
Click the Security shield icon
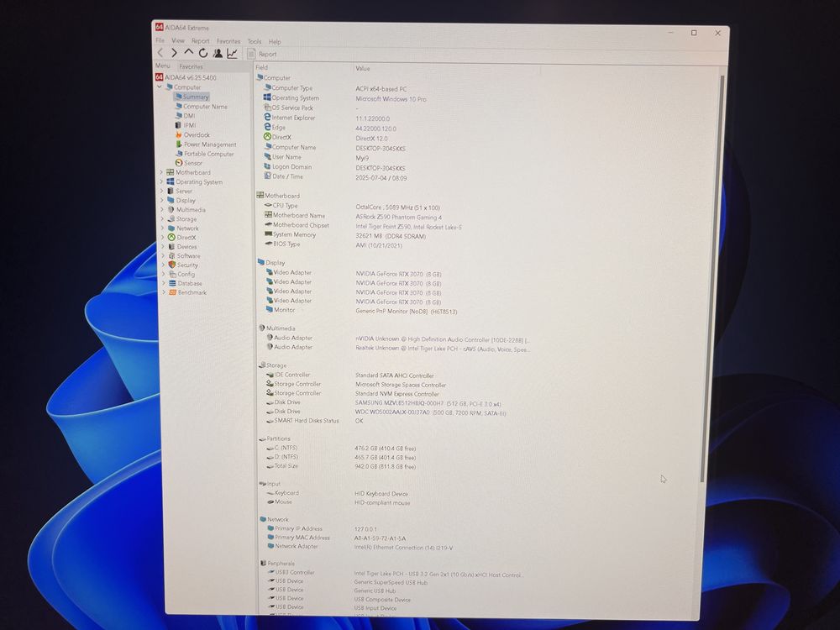tap(172, 265)
